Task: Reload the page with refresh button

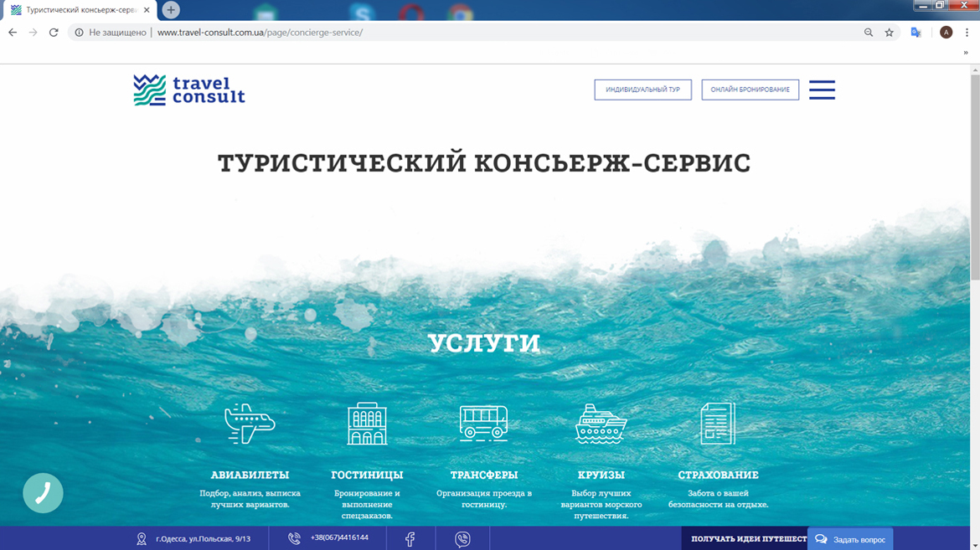Action: [54, 33]
